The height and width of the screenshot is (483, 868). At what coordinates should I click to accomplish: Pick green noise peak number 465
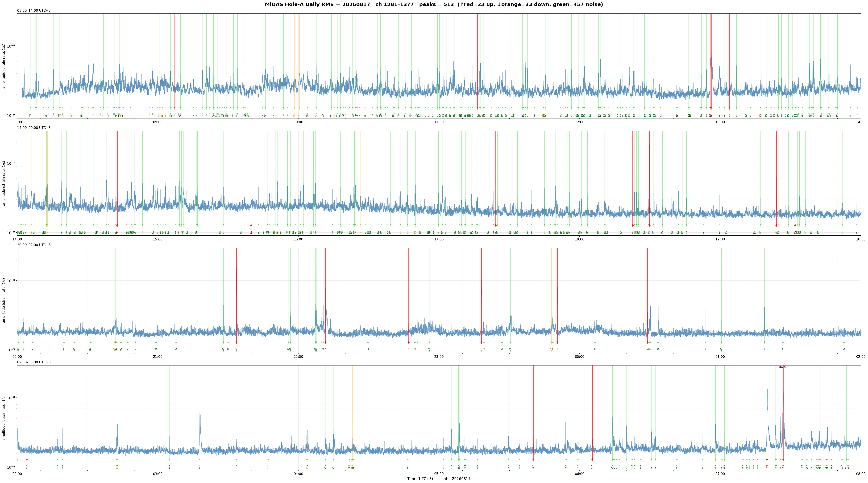coord(508,467)
